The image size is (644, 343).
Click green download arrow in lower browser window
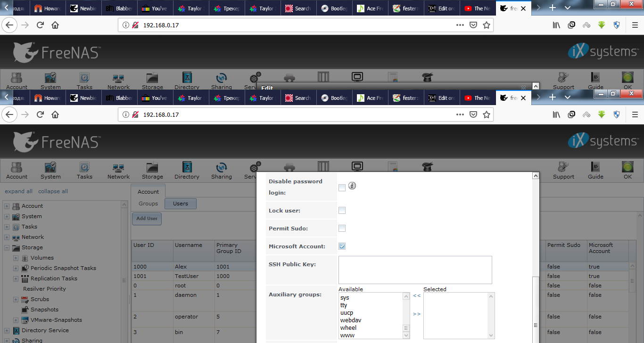(x=602, y=114)
